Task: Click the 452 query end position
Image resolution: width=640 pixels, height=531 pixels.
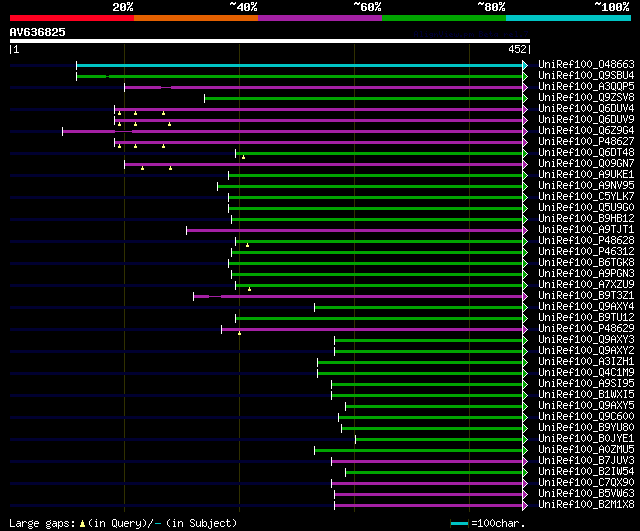Action: [517, 49]
